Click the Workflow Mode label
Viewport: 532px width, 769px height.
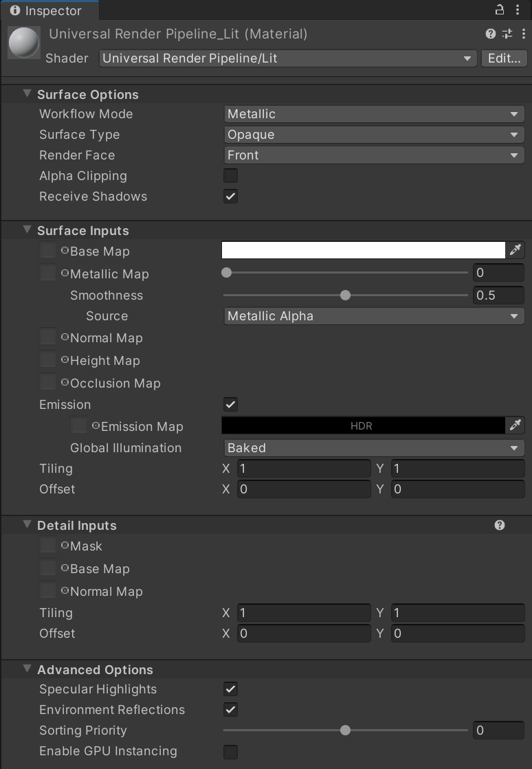click(x=86, y=114)
